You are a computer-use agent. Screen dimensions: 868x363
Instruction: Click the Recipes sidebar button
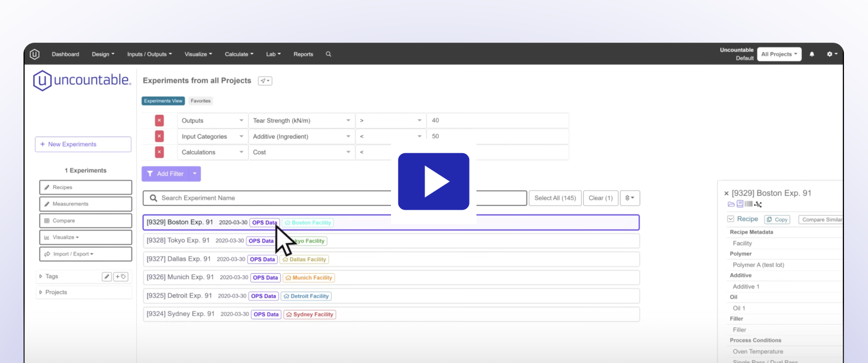pyautogui.click(x=85, y=187)
